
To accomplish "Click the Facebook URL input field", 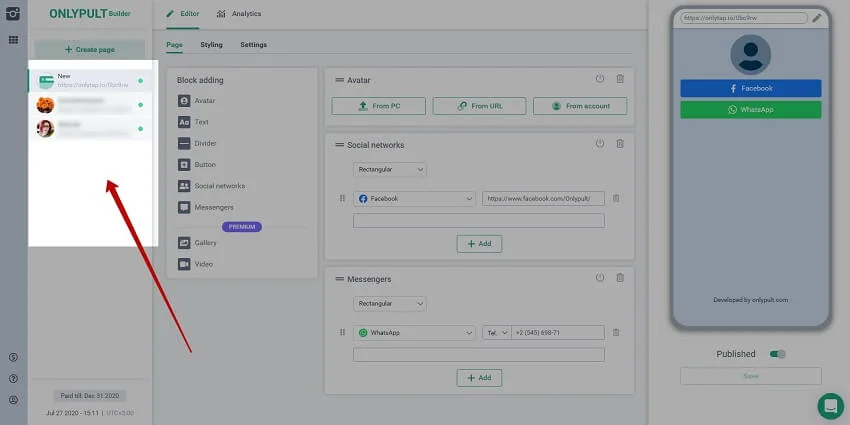I will pyautogui.click(x=542, y=198).
